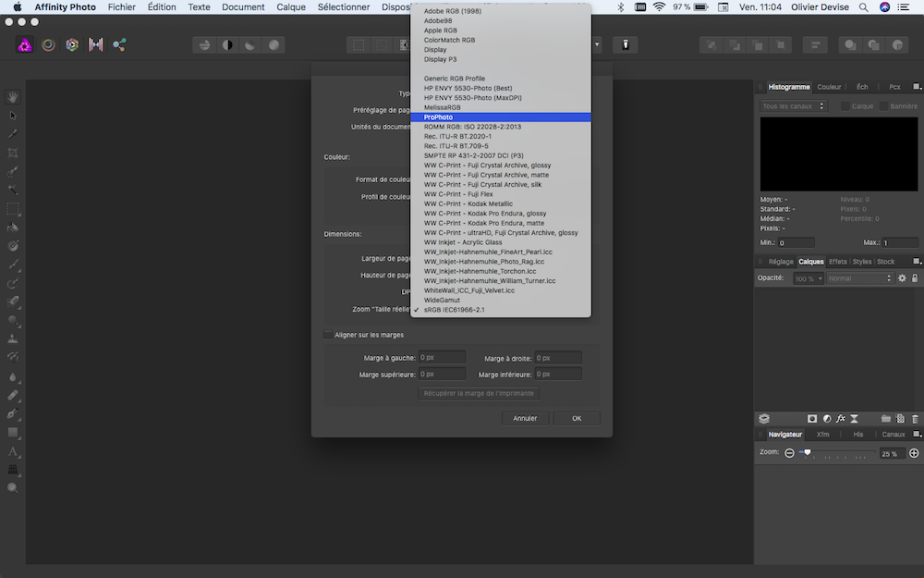Add mask layer in Calques panel
The image size is (924, 578).
click(x=812, y=419)
